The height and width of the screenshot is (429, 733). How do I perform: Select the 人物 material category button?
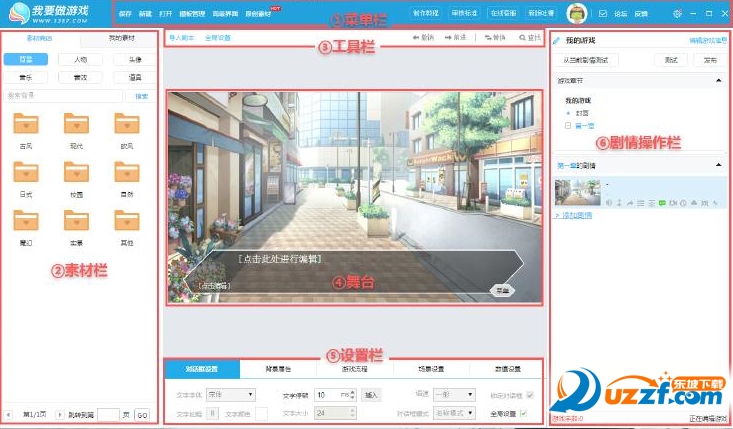[80, 59]
